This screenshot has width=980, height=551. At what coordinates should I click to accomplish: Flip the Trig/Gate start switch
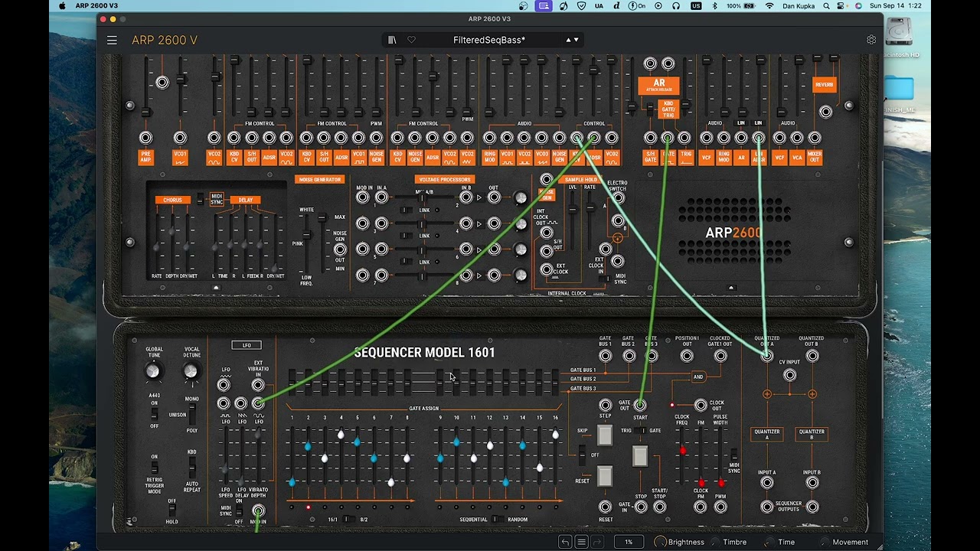coord(640,431)
